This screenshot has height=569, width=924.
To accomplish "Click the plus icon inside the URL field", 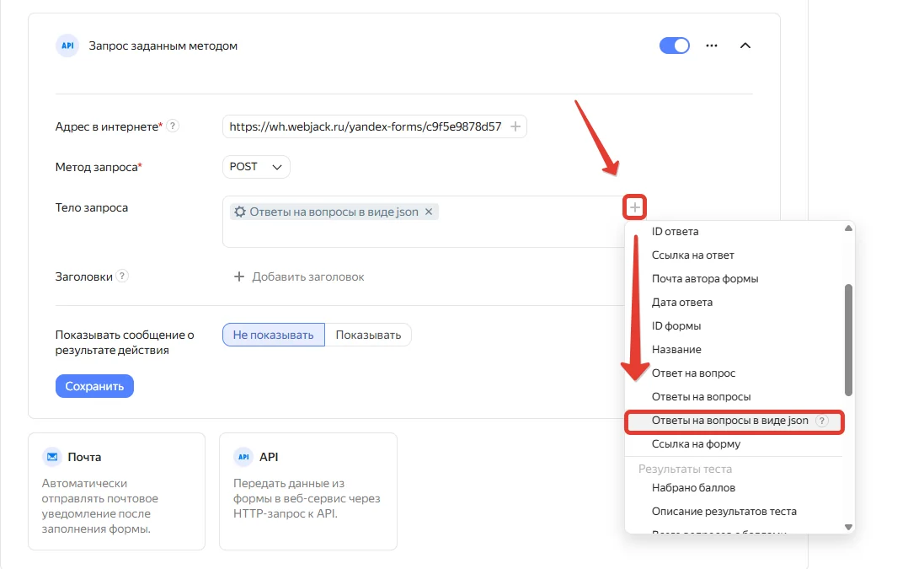I will tap(515, 126).
